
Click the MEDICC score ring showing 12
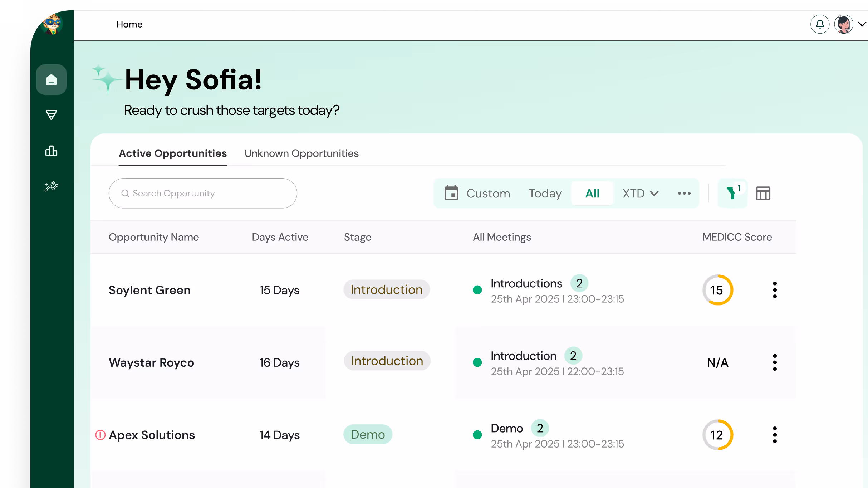tap(717, 435)
